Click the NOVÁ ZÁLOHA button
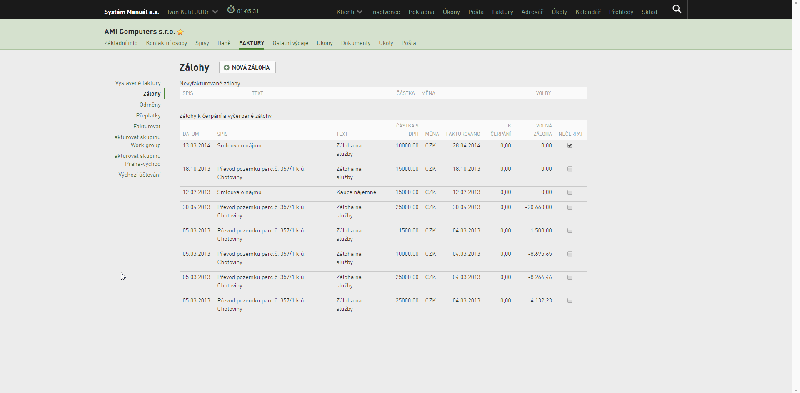Viewport: 800px width, 393px height. coord(247,67)
